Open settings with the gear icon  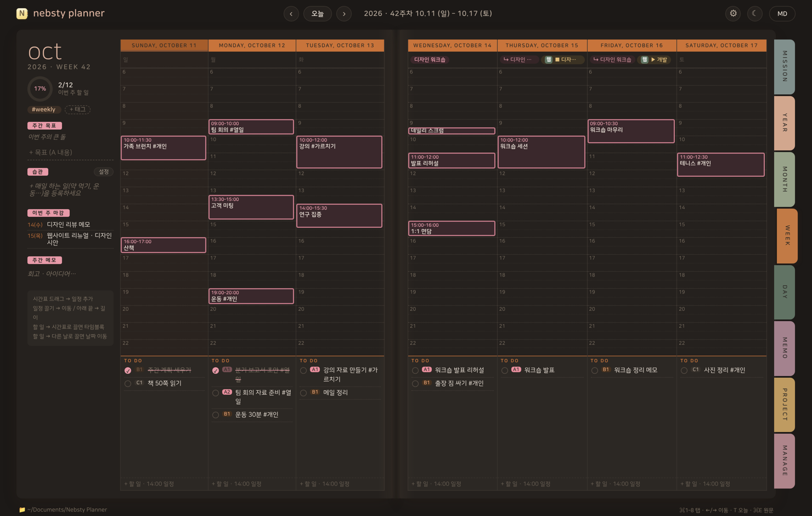click(733, 14)
